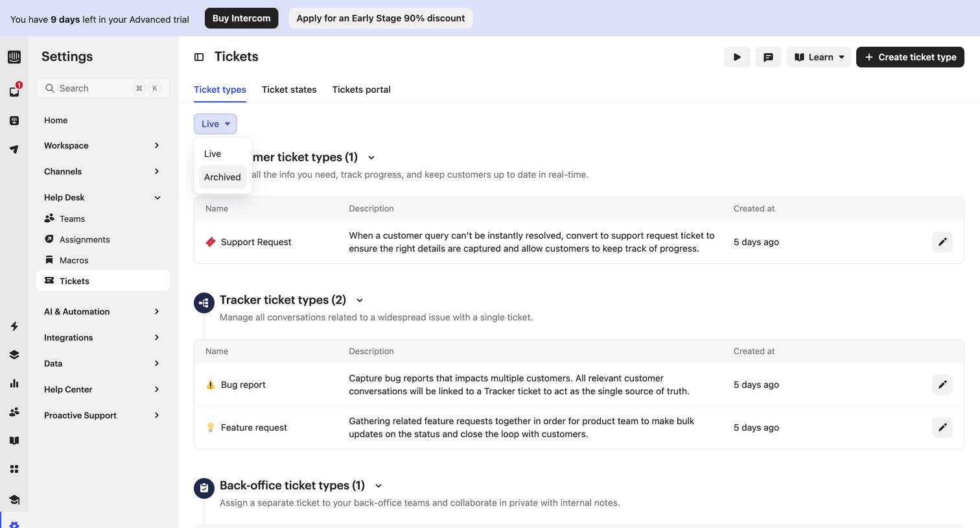
Task: Click the chat message icon button in header
Action: pos(768,57)
